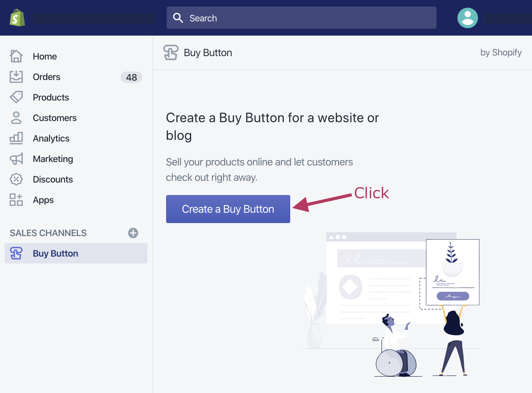Click the 'Buy Button' page title

[208, 53]
